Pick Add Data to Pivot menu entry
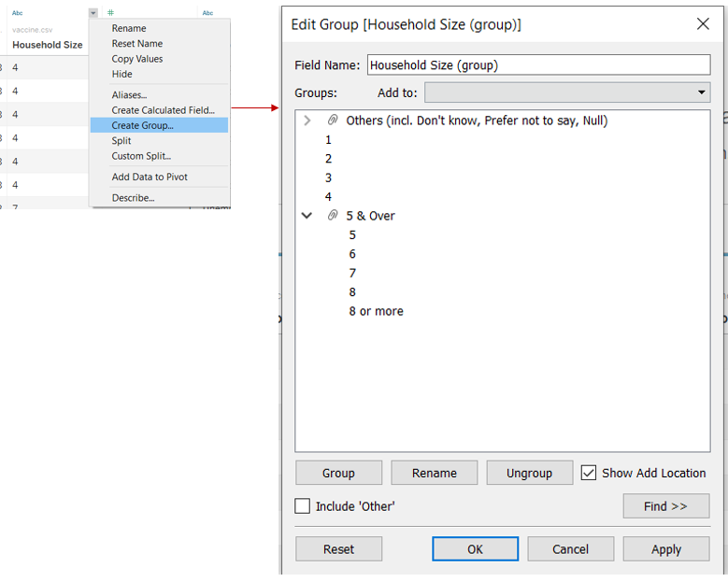Viewport: 728px width, 582px height. click(150, 177)
